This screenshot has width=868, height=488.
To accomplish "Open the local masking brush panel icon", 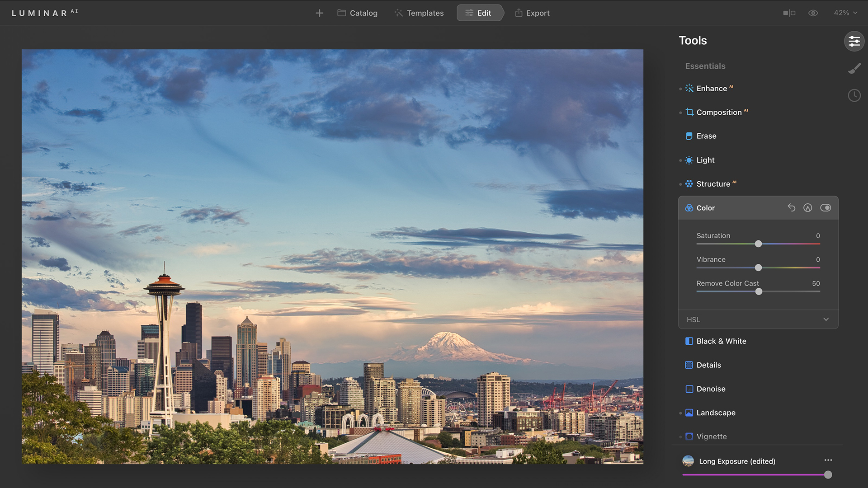I will [854, 69].
